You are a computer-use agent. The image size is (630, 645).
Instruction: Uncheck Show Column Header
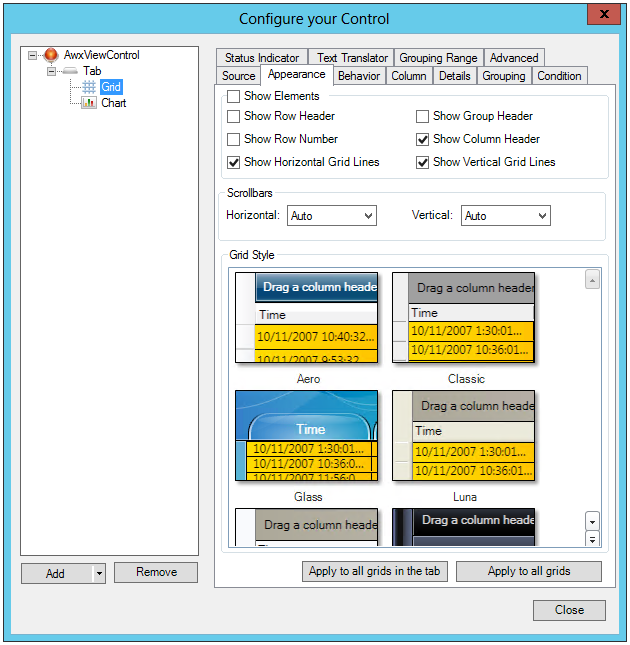tap(423, 139)
